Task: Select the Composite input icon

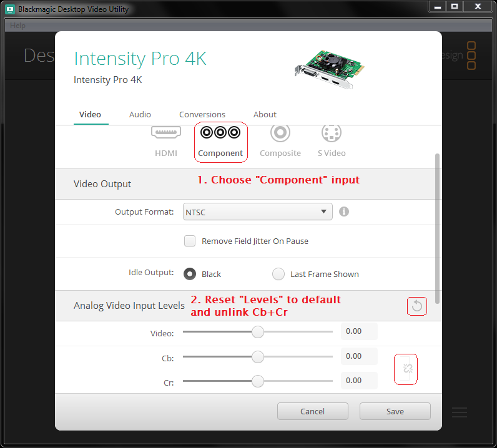Action: tap(280, 133)
